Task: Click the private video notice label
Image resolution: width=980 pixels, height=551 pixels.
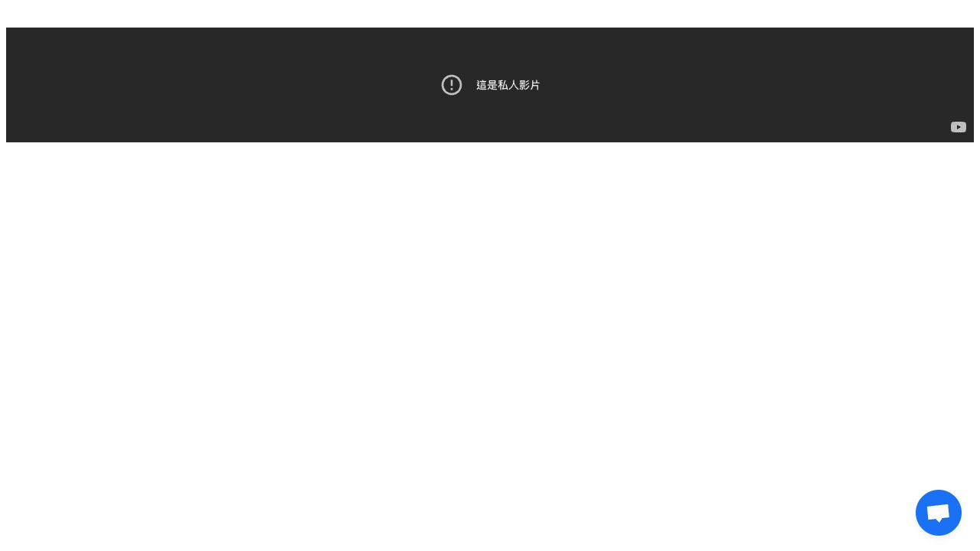Action: (508, 85)
